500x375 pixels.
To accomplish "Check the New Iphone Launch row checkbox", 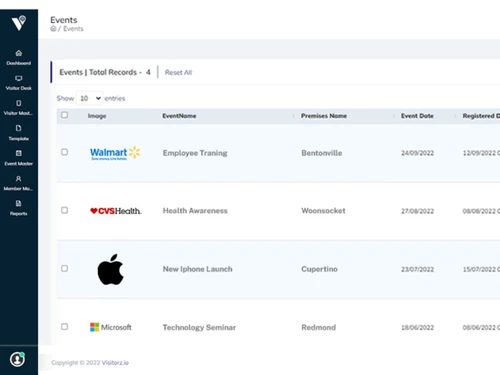I will pos(64,268).
